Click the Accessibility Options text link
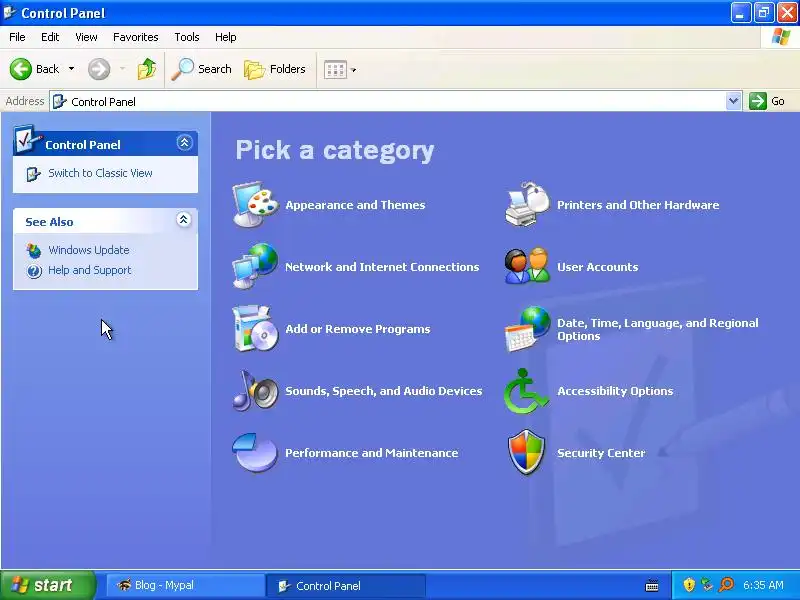The height and width of the screenshot is (600, 800). coord(615,391)
